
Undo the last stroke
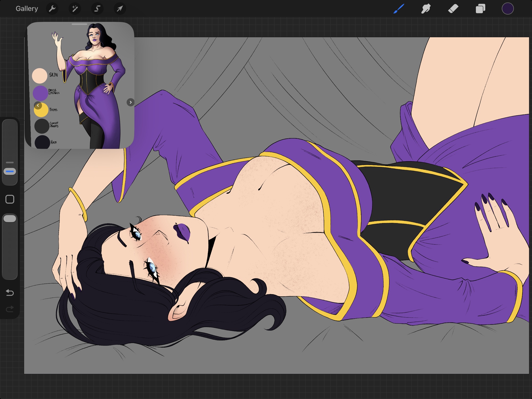click(10, 293)
